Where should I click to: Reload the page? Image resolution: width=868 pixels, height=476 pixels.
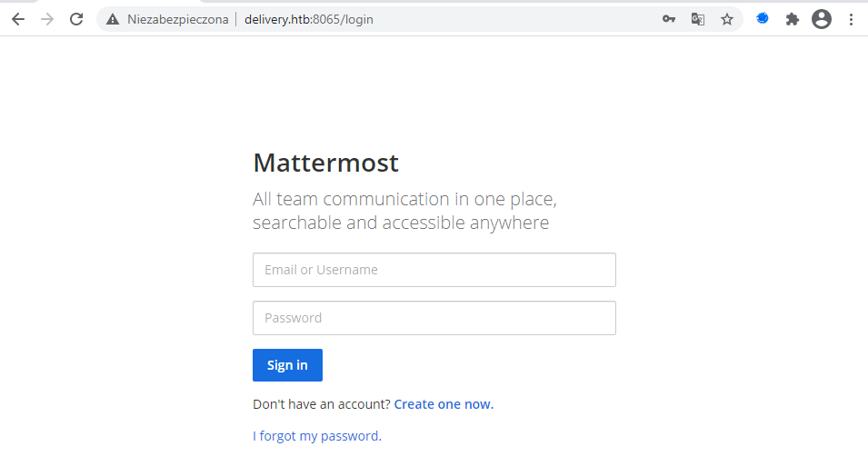coord(76,19)
